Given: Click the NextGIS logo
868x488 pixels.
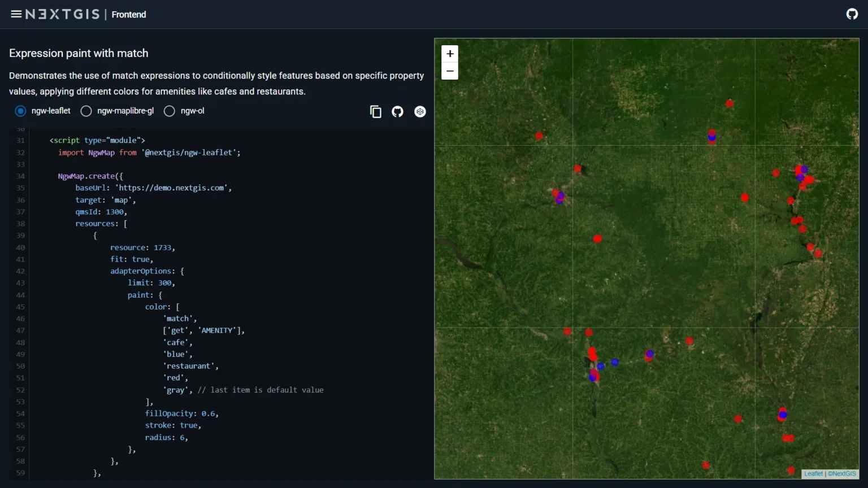Looking at the screenshot, I should (63, 14).
